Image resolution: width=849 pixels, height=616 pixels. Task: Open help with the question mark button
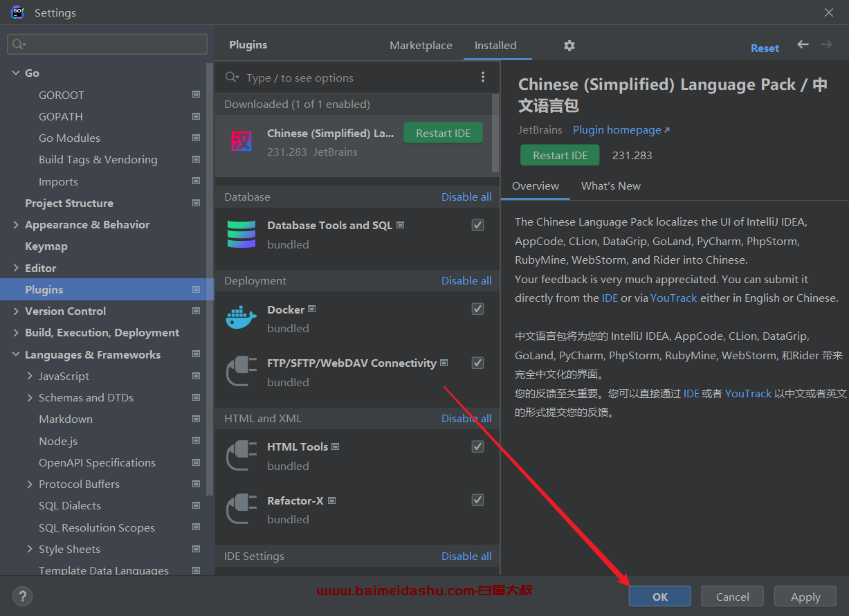(22, 596)
